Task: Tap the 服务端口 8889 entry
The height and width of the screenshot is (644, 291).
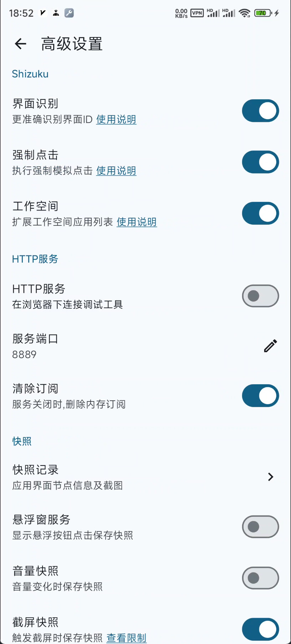Action: pos(35,346)
